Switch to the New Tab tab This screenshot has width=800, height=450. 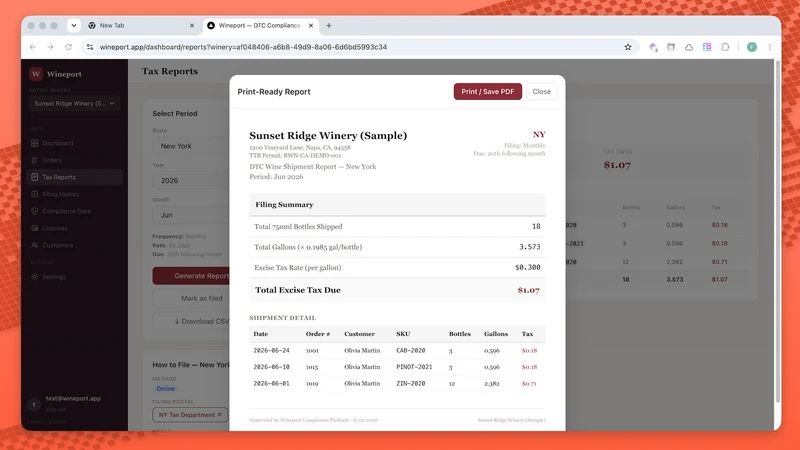(140, 26)
